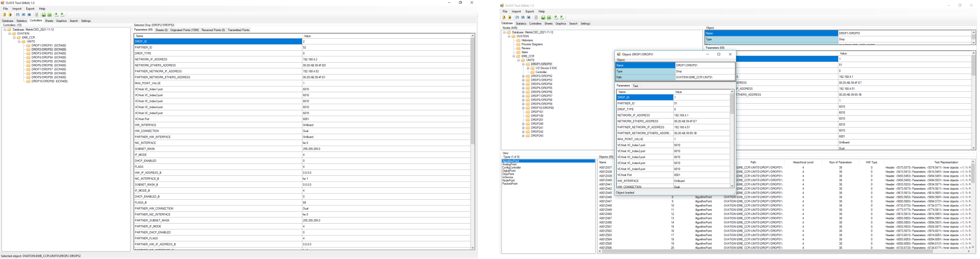Open Originated Points (1599) tab

pyautogui.click(x=184, y=30)
